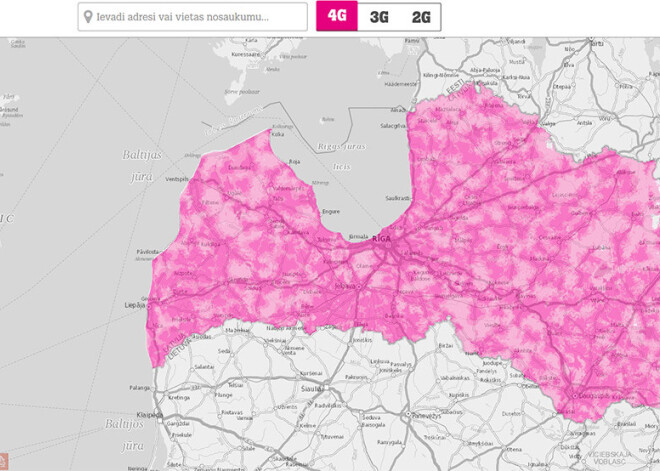Click the location pin icon in search box
Image resolution: width=660 pixels, height=471 pixels.
[88, 17]
